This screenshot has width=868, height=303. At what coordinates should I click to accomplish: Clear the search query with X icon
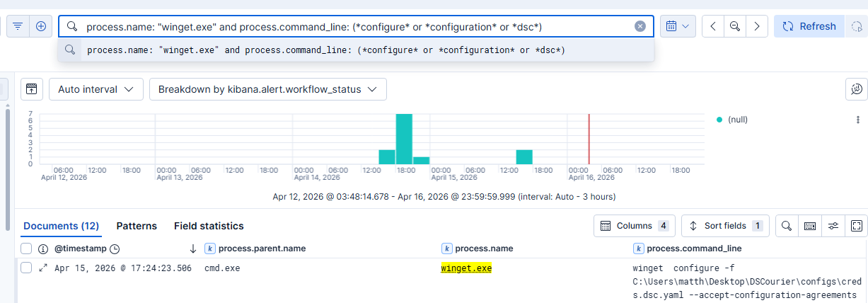click(640, 26)
